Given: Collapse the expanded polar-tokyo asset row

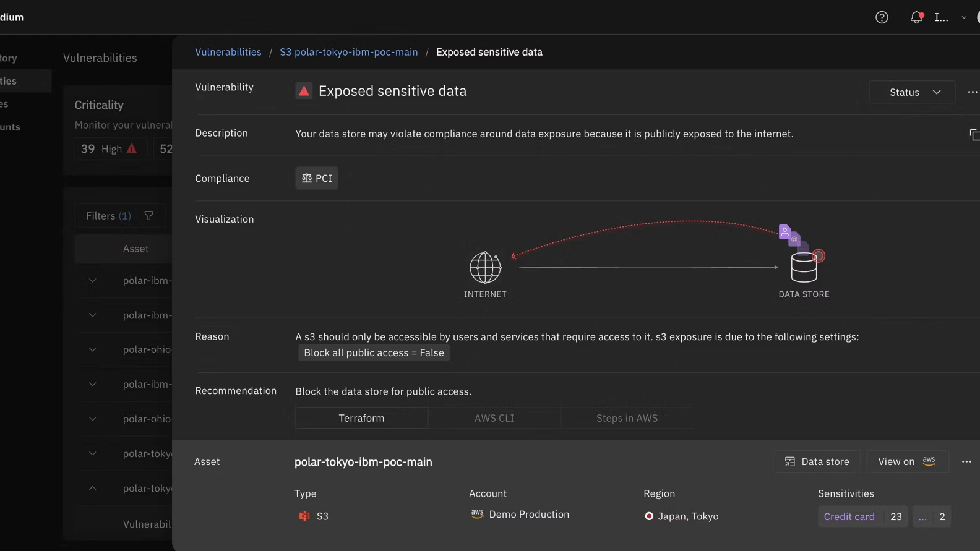Looking at the screenshot, I should (93, 488).
